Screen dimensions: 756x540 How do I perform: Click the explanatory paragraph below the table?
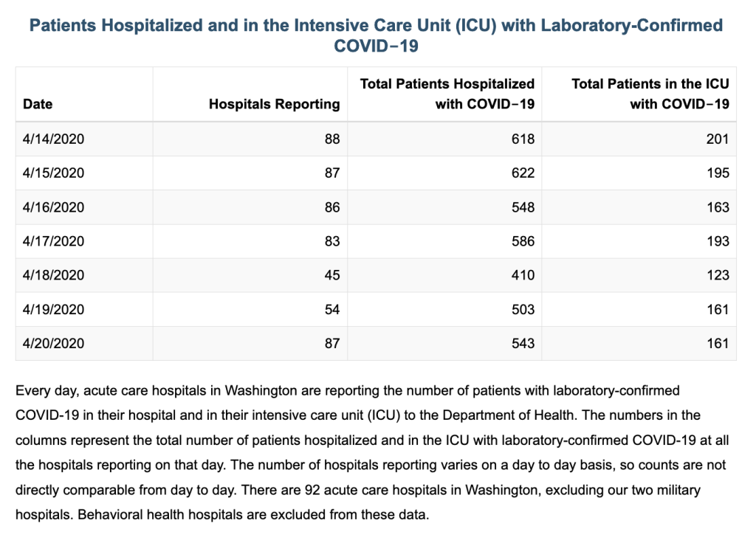372,452
